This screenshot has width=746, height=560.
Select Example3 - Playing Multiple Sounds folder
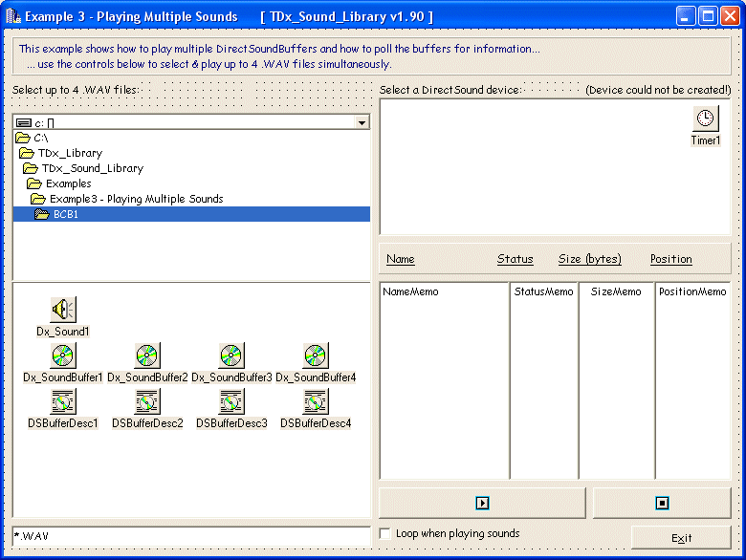[x=126, y=199]
